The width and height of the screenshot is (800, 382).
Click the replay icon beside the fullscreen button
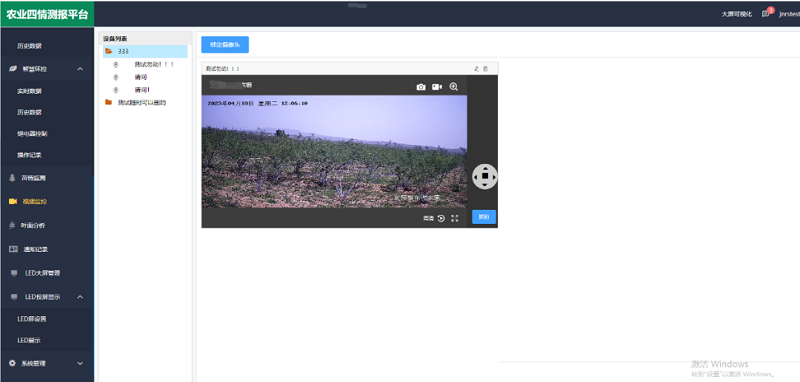441,218
